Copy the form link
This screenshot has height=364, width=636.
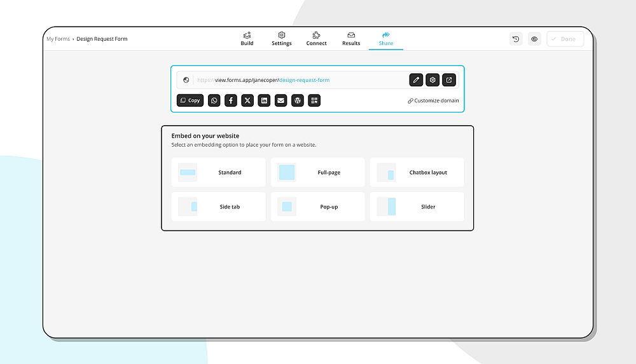[x=190, y=100]
